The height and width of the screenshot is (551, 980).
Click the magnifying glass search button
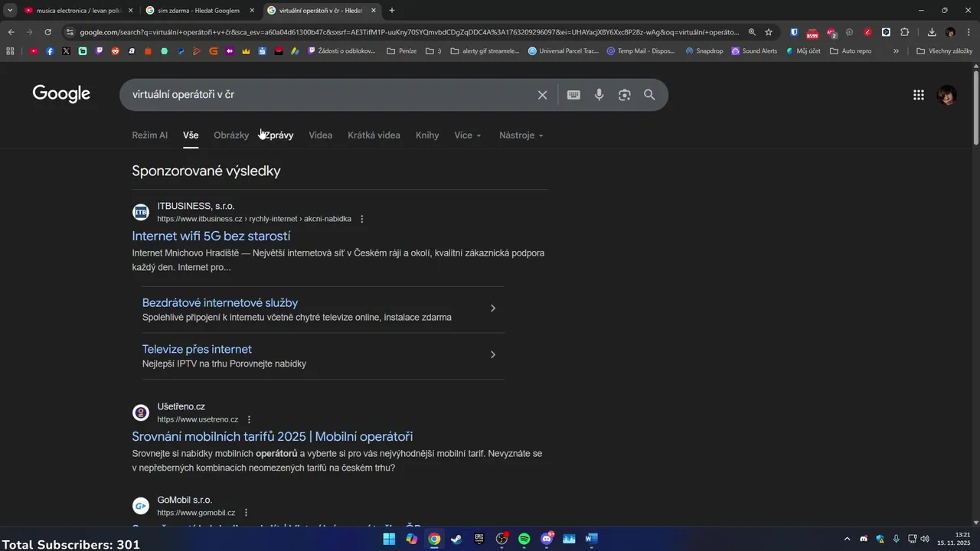649,95
